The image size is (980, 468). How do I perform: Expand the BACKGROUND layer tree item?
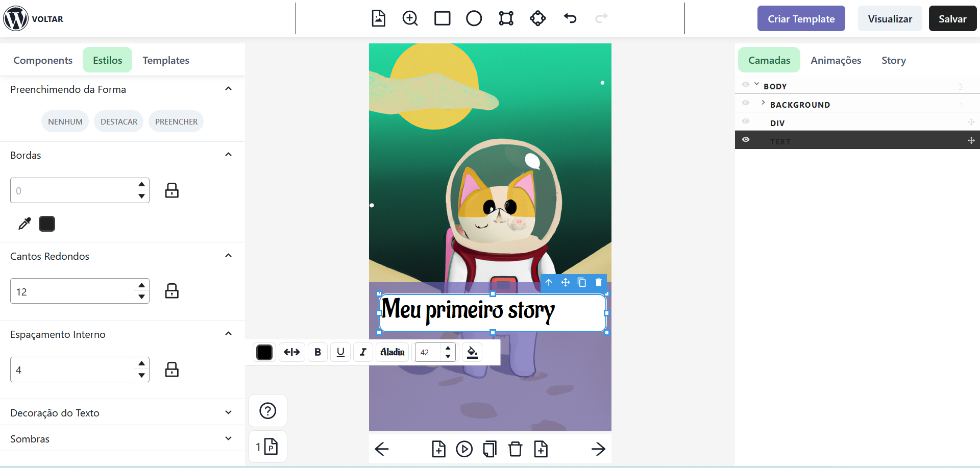pos(763,103)
